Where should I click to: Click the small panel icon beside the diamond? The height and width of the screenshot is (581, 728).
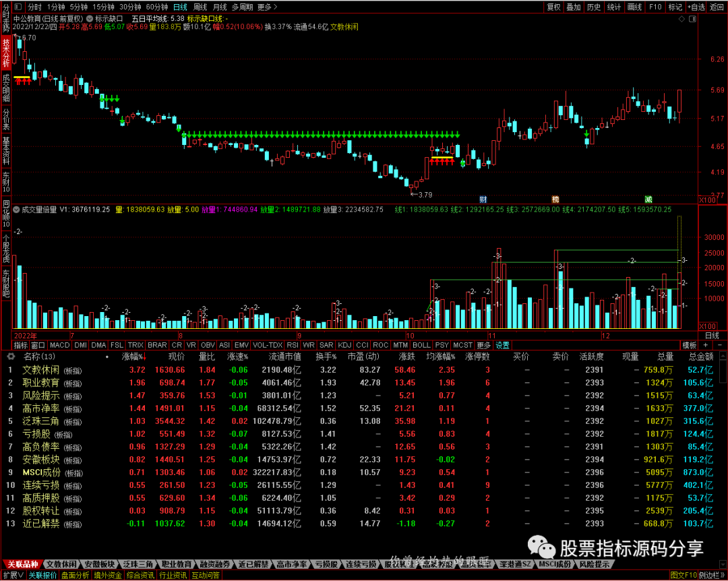(x=693, y=19)
